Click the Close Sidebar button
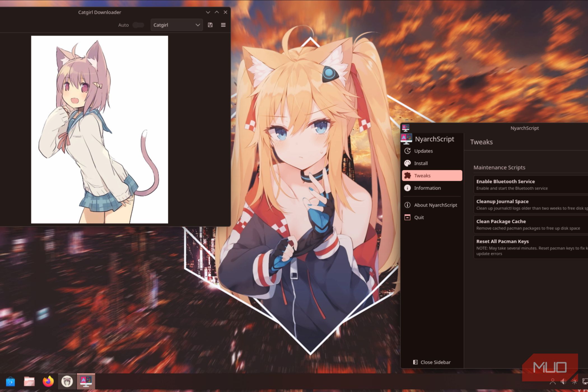Image resolution: width=588 pixels, height=392 pixels. point(432,362)
